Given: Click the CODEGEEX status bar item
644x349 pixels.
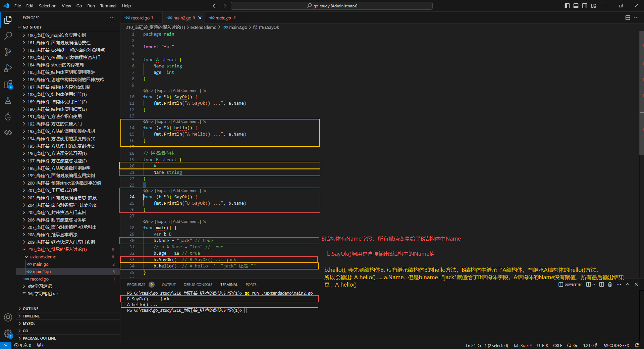Looking at the screenshot, I should click(x=616, y=345).
